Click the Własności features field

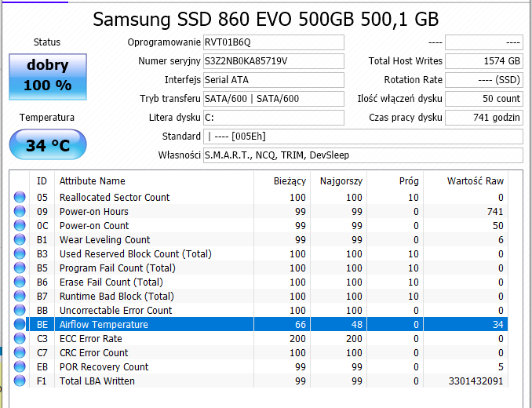click(x=362, y=155)
